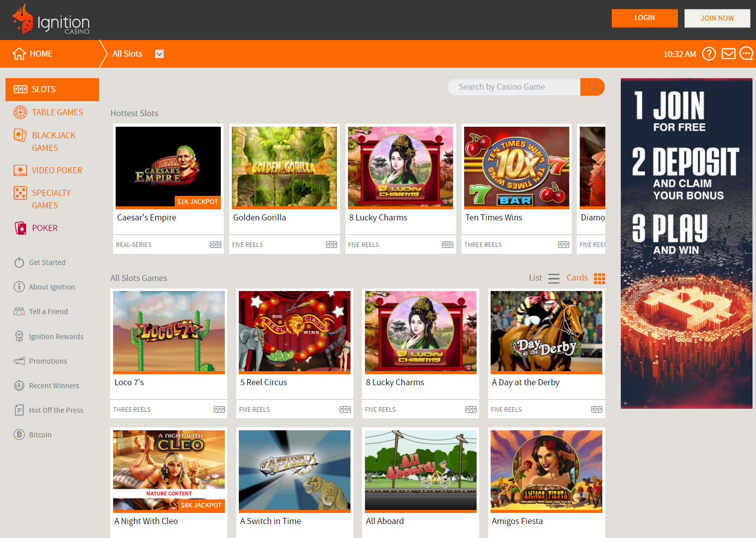The image size is (756, 538).
Task: Click the home house icon
Action: [19, 54]
